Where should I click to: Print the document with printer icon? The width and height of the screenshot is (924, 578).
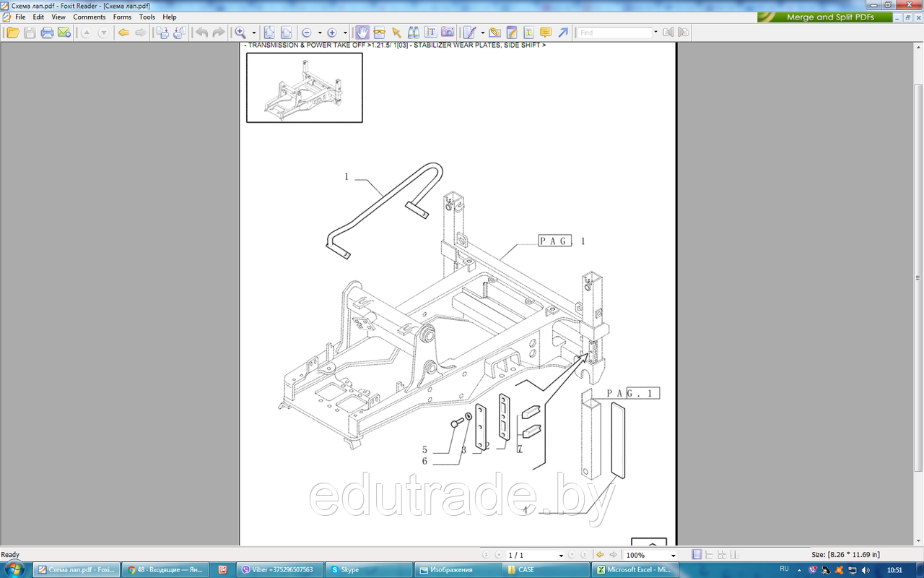coord(47,33)
